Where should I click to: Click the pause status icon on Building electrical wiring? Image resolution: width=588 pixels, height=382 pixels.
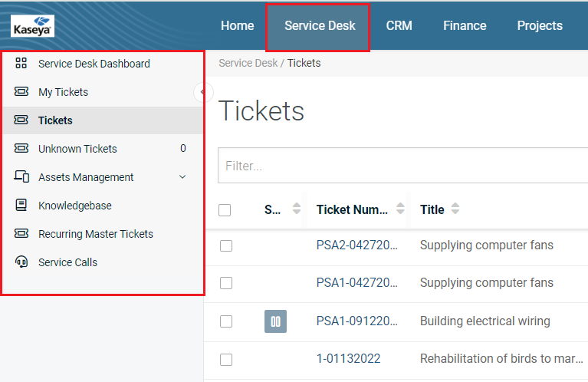tap(275, 321)
